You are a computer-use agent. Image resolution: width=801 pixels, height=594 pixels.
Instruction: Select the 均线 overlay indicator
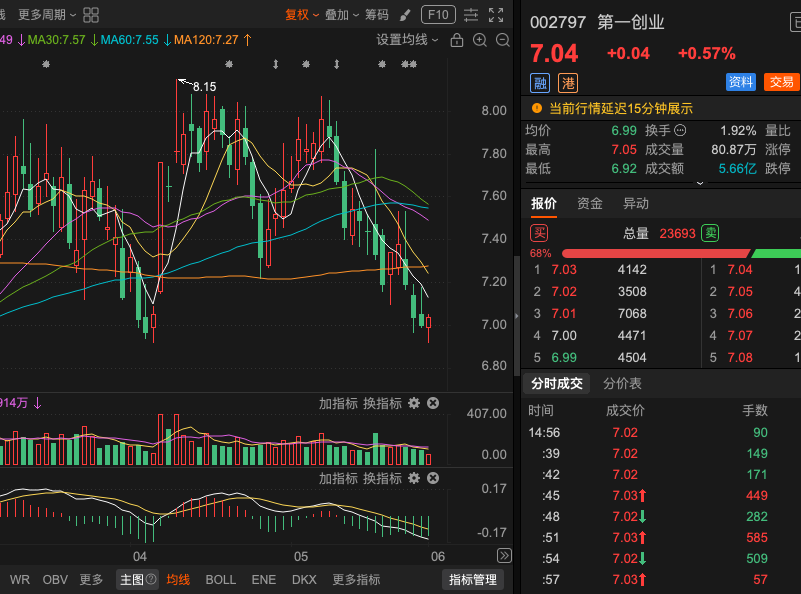click(x=178, y=580)
